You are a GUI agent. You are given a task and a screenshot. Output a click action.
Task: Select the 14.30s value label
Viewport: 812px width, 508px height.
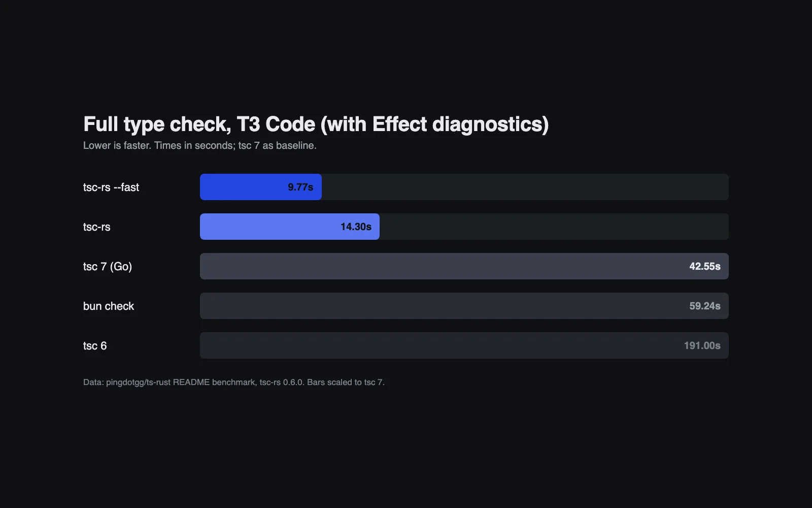(356, 227)
